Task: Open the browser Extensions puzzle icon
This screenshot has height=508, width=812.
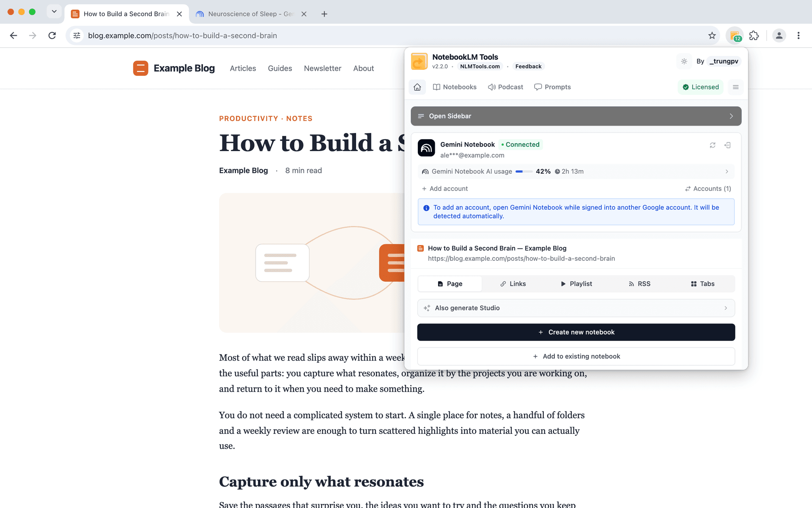Action: (754, 36)
